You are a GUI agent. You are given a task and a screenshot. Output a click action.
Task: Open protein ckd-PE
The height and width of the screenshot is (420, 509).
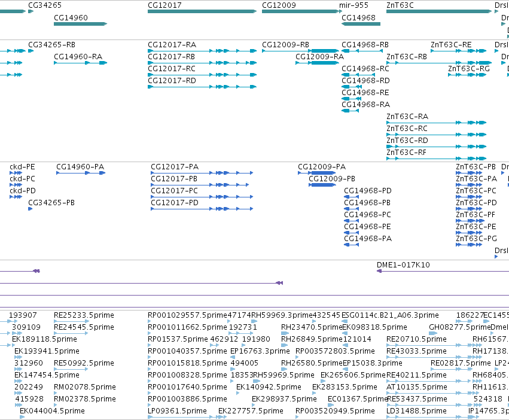[x=22, y=167]
